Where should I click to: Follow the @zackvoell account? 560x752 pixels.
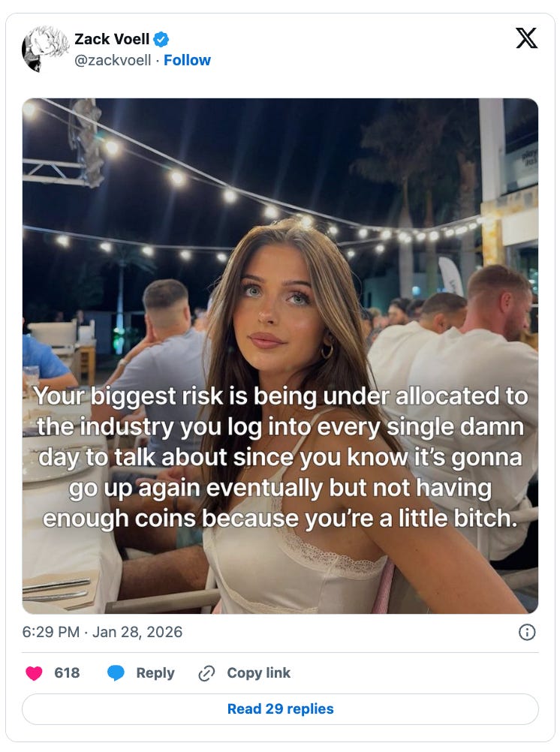click(x=187, y=60)
